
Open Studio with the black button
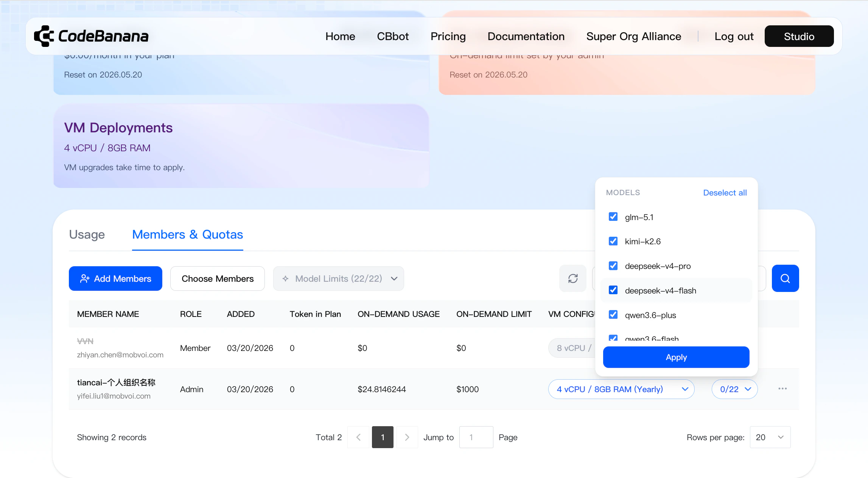[799, 36]
